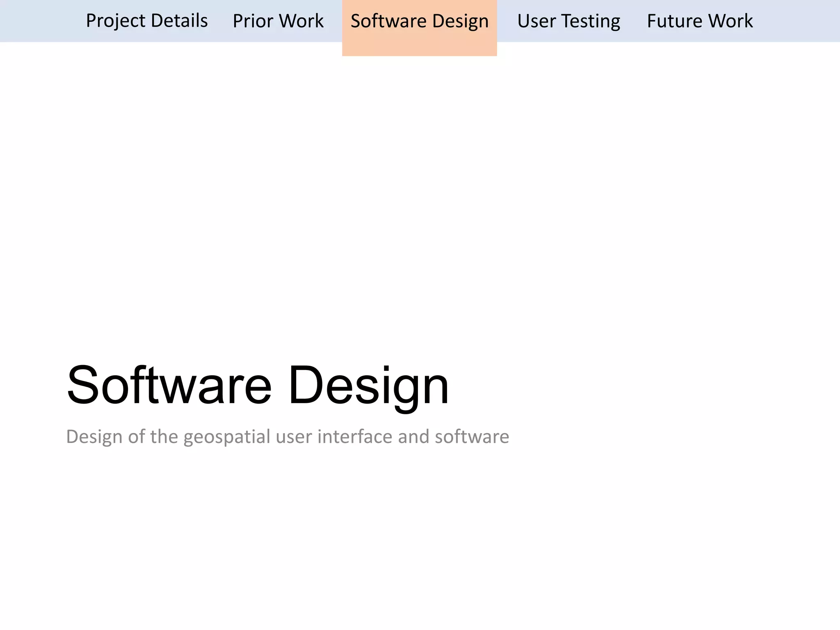840x630 pixels.
Task: Open the Project Details tab
Action: [147, 21]
